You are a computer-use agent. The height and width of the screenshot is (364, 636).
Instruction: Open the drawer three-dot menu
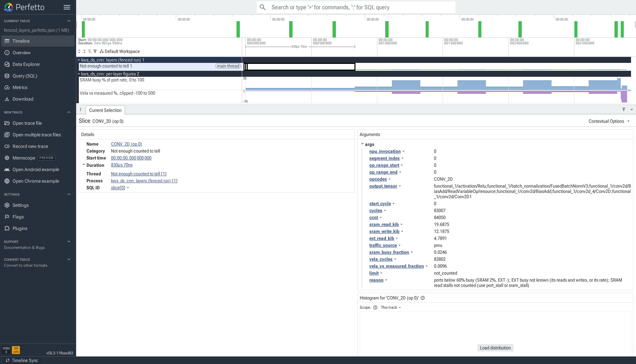coord(80,110)
